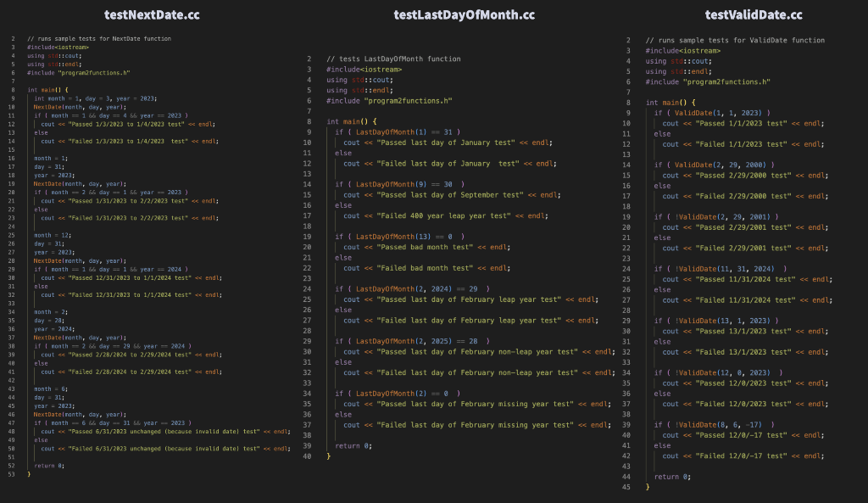Click line 'if ( LastDayOfMonth(13) == 0 )'
The image size is (868, 503).
point(399,237)
